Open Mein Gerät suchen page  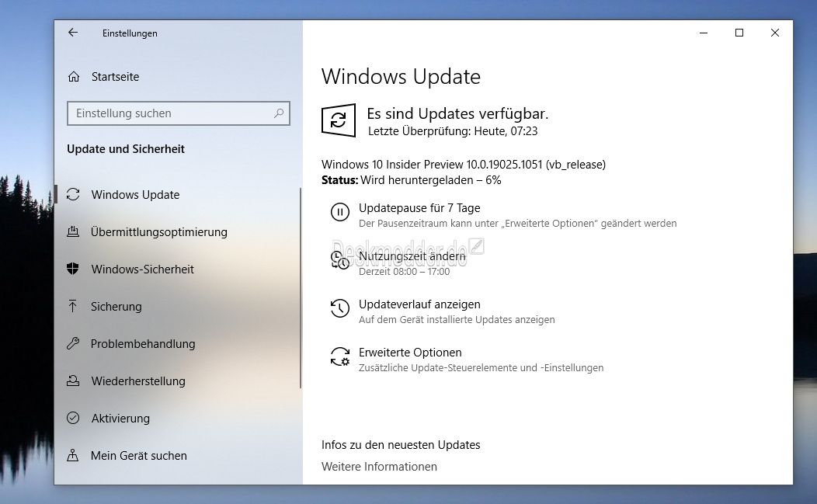(138, 456)
